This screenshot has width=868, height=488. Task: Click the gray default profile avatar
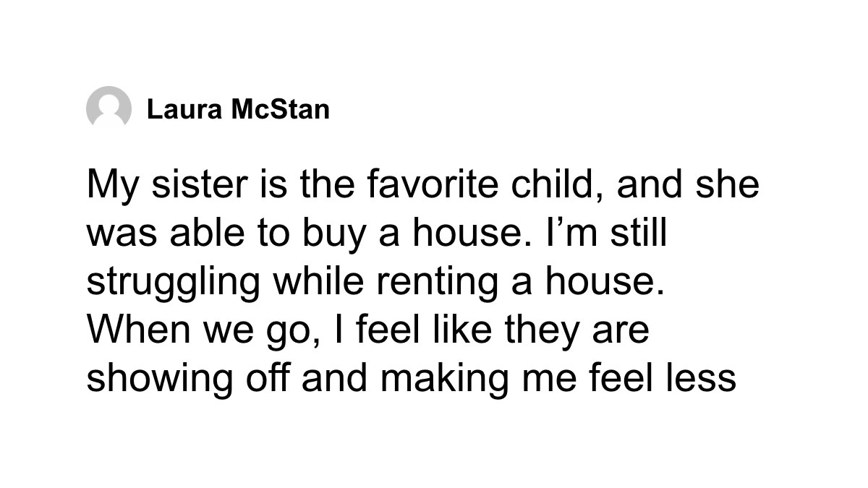point(109,108)
